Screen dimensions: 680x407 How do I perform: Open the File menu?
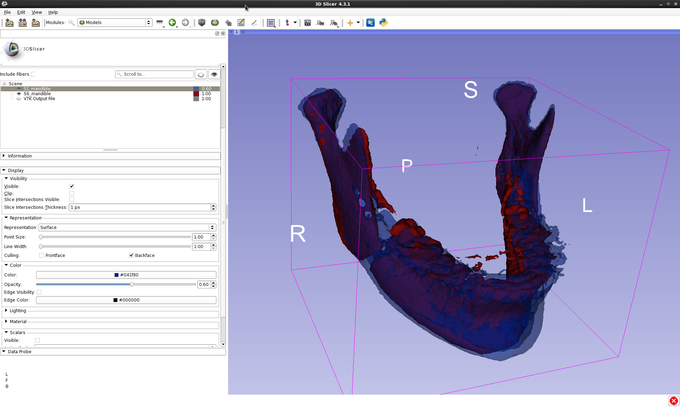click(7, 12)
